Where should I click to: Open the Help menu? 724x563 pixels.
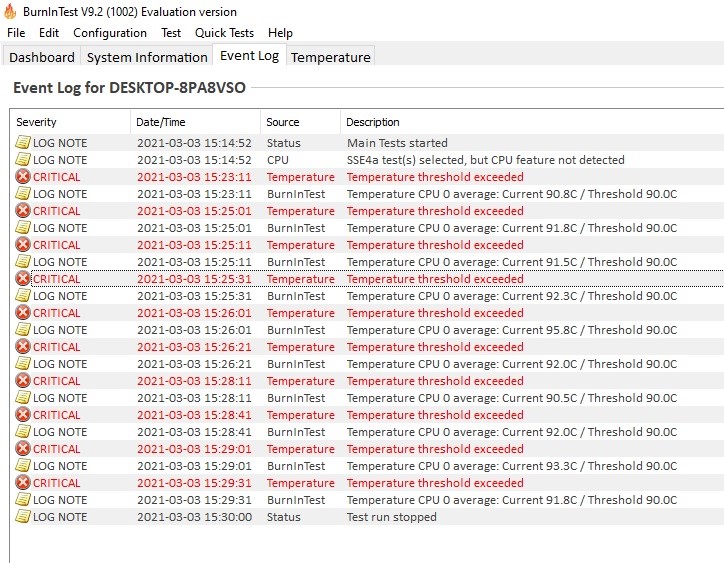(281, 33)
